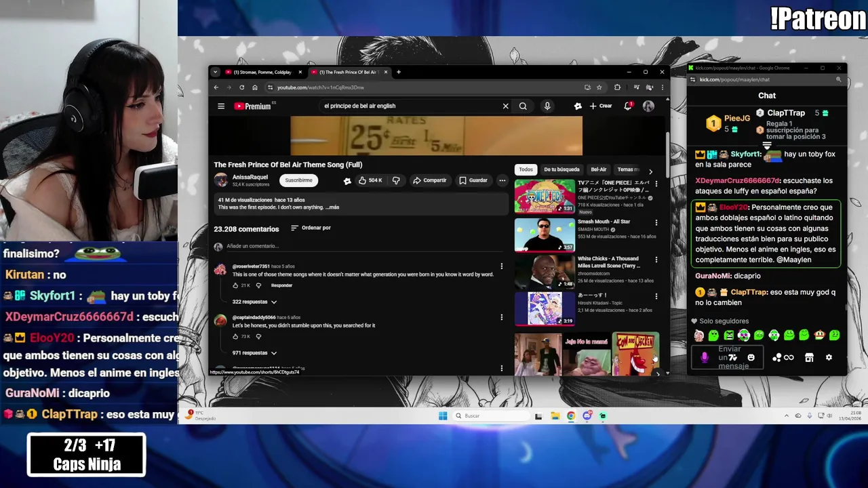
Task: Open options for Smash Mouth suggestion
Action: coord(656,222)
